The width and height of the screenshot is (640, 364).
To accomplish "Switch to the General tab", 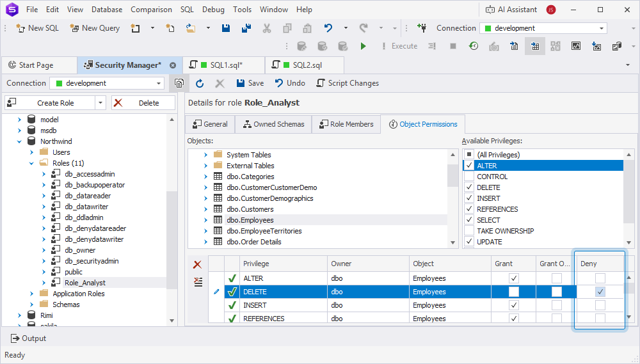I will (210, 124).
